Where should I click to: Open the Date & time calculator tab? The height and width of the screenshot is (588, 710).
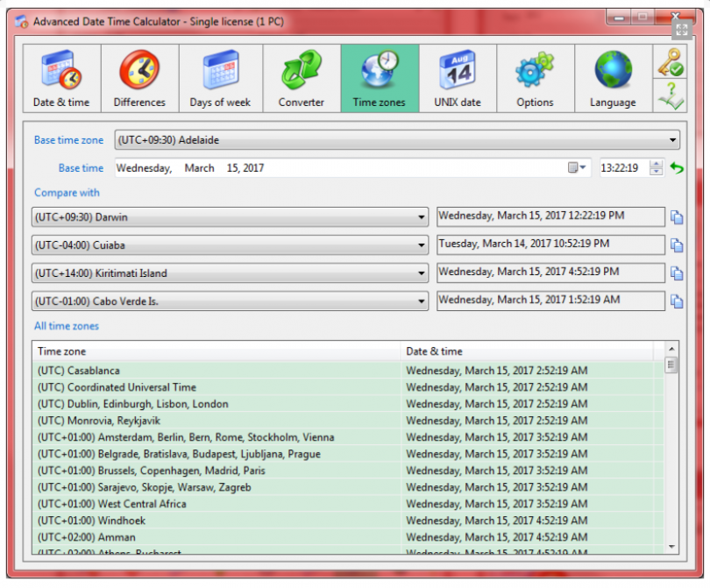coord(61,78)
